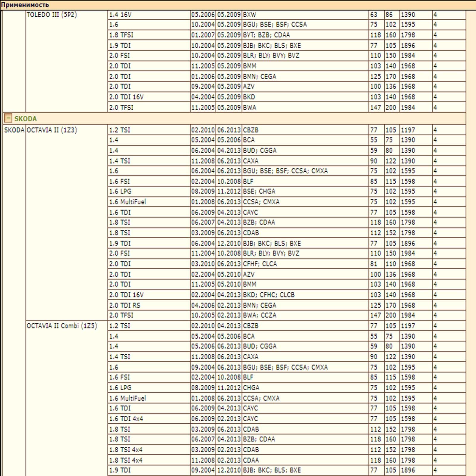Click the 2.0 TDI RS engine row
The image size is (476, 476).
[x=287, y=305]
